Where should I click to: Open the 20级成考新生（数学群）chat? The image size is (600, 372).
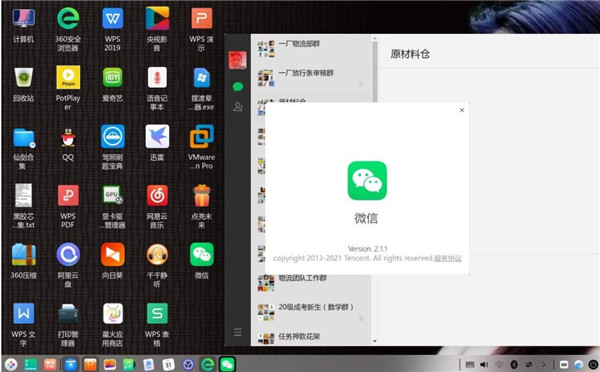tap(311, 312)
